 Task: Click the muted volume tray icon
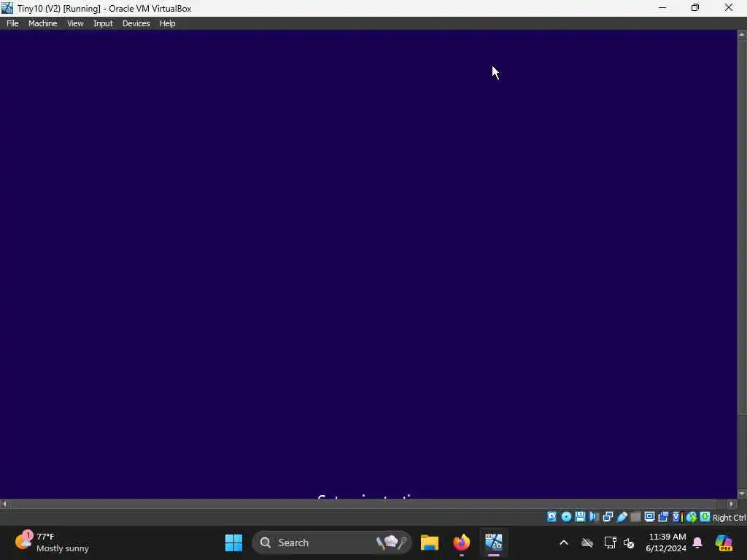[x=629, y=542]
